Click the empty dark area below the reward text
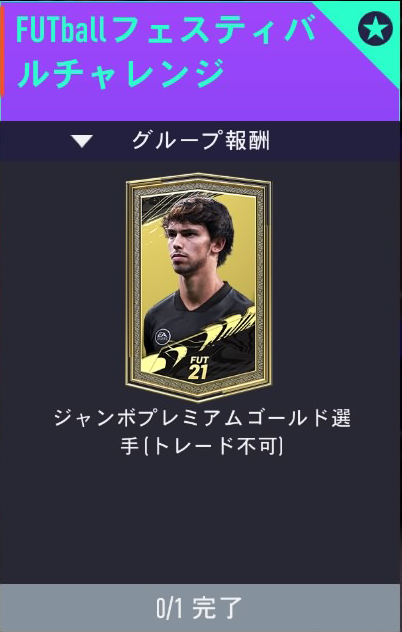This screenshot has width=402, height=632. pos(201,520)
